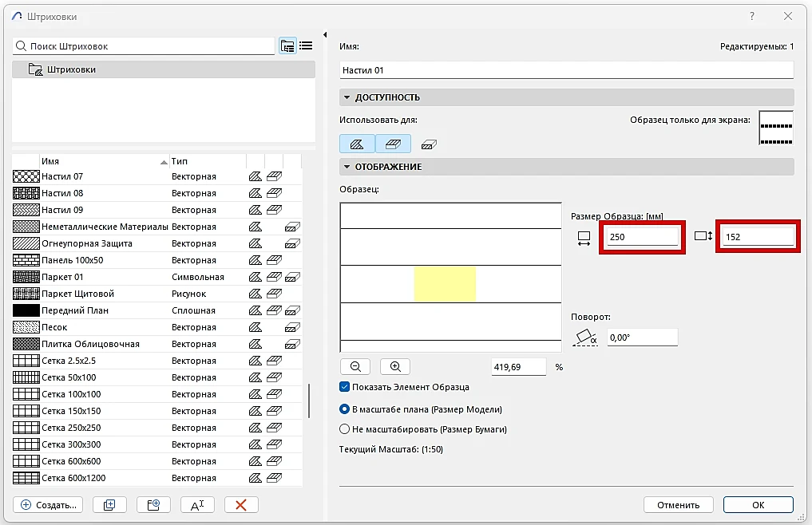Select Настил 08 in the list
The height and width of the screenshot is (525, 812).
(156, 193)
